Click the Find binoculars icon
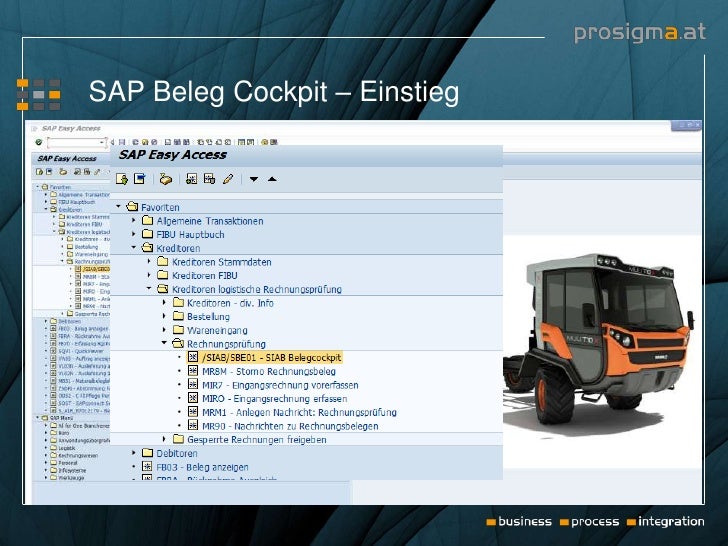The height and width of the screenshot is (546, 728). 177,142
